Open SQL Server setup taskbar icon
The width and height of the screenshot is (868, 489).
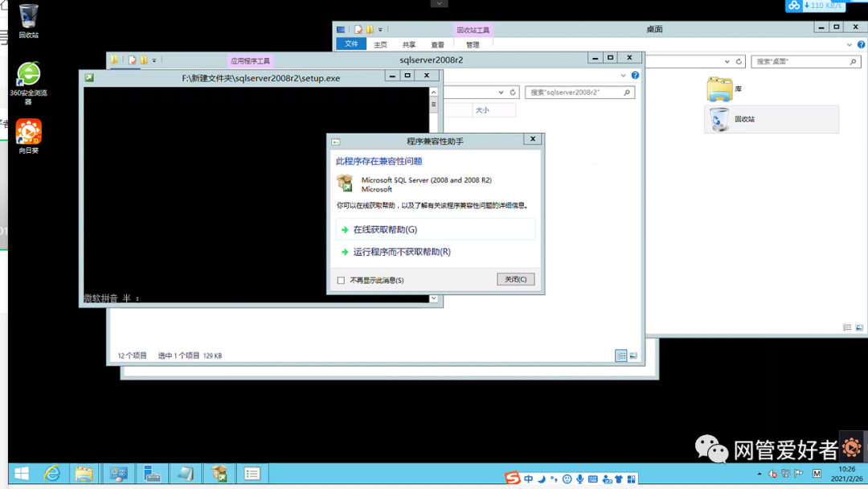coord(219,474)
